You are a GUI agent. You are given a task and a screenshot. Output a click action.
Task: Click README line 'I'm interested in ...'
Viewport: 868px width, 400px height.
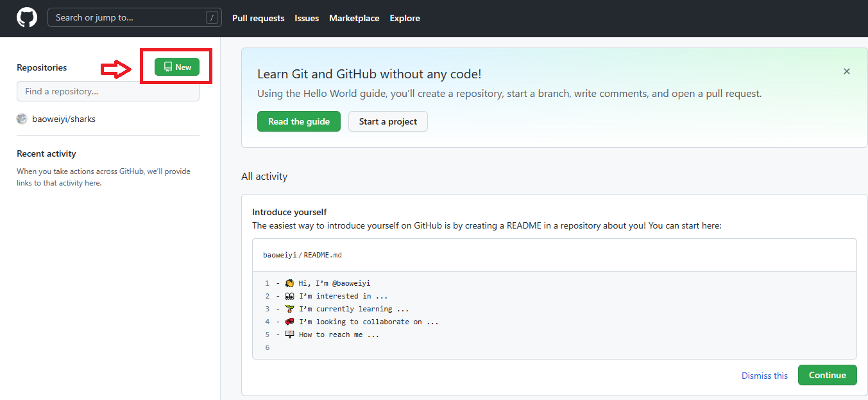point(343,296)
